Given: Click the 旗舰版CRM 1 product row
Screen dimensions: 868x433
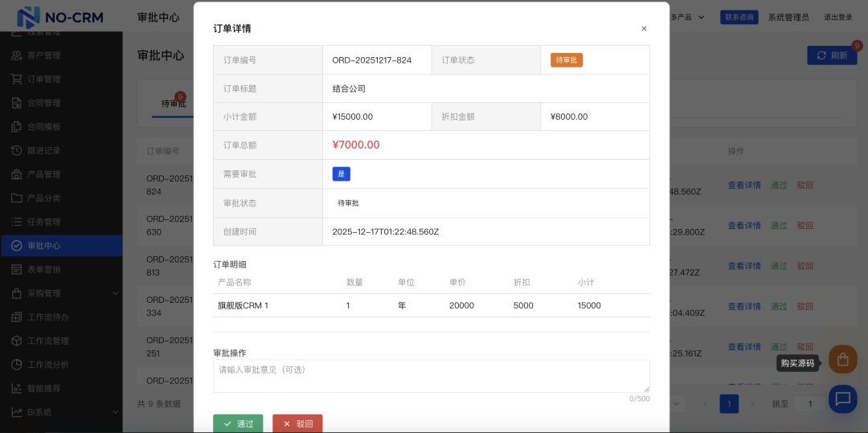Looking at the screenshot, I should click(432, 305).
